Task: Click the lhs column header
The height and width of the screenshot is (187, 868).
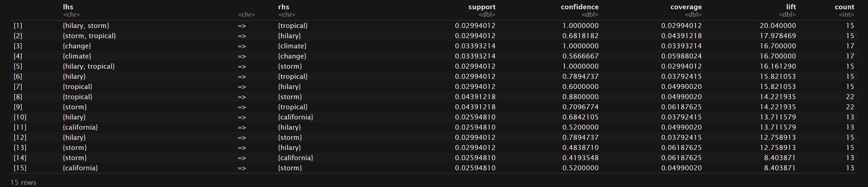Action: click(68, 7)
